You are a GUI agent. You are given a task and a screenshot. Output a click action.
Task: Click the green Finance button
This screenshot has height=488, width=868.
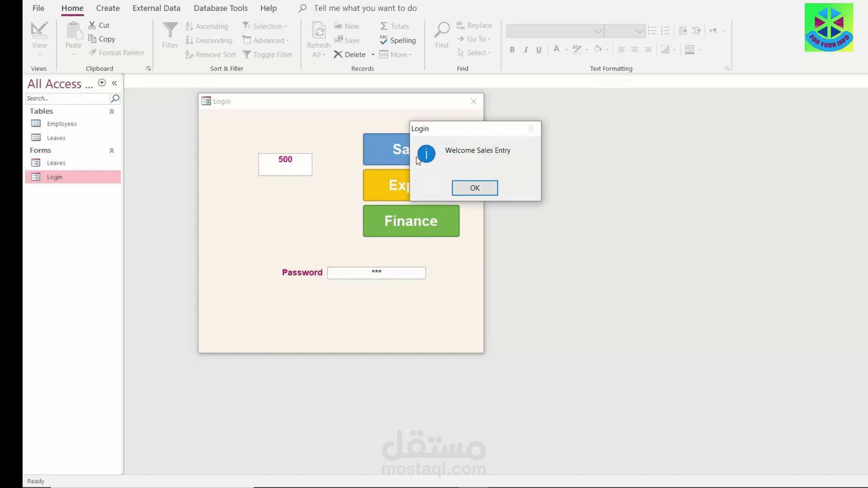point(411,221)
